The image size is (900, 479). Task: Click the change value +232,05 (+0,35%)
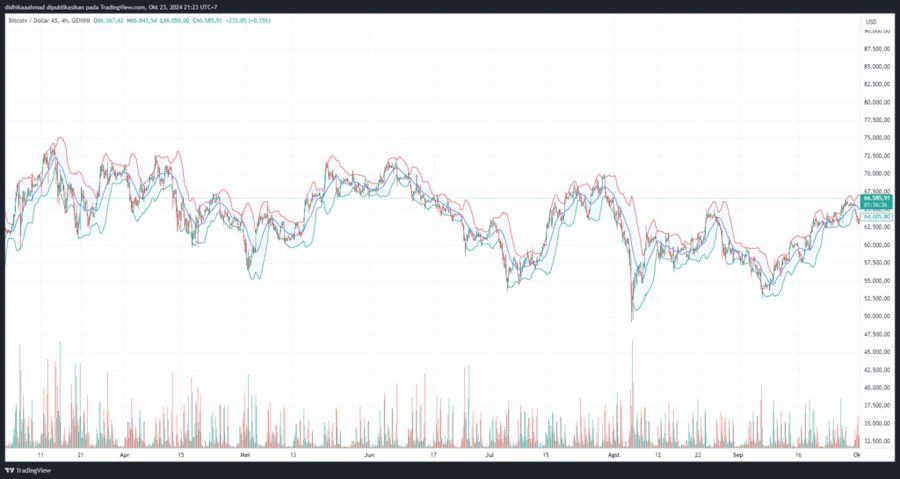point(249,21)
